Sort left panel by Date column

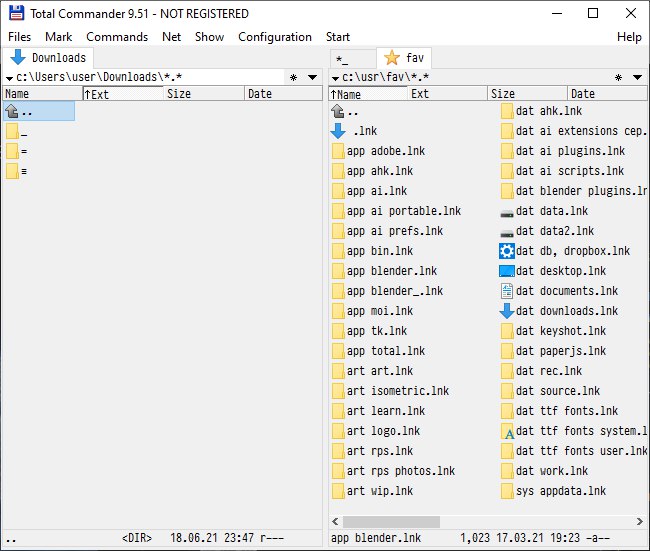tap(283, 94)
